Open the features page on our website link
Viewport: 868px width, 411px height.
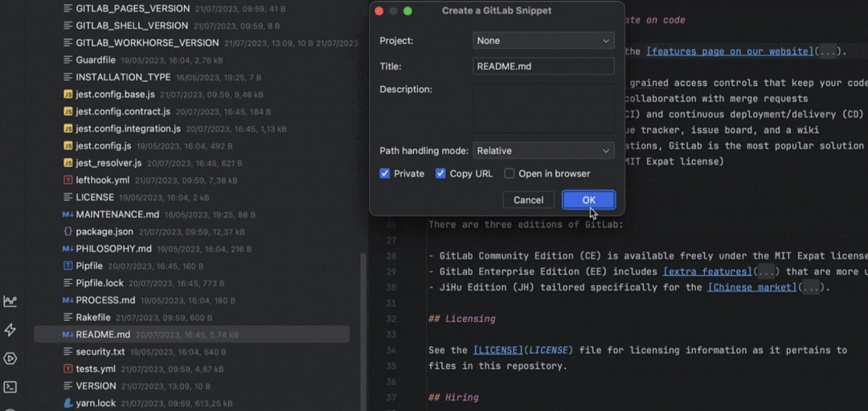point(730,52)
